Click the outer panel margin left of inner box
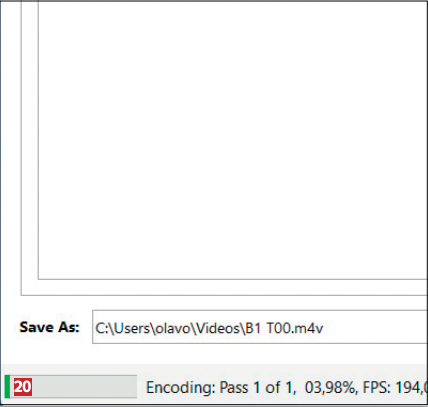This screenshot has height=407, width=428. tap(30, 147)
